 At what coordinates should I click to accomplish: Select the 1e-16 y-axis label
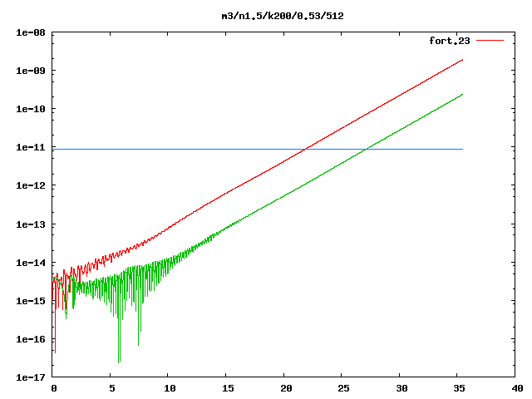[31, 339]
